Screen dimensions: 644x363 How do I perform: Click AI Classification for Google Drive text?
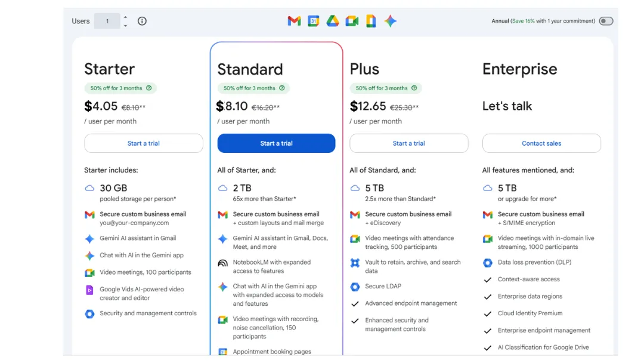[543, 347]
